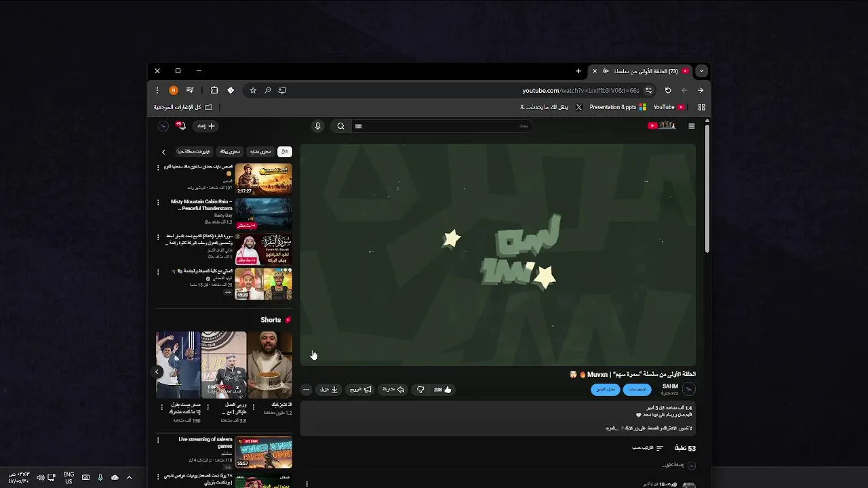Open a new Chrome tab with plus
Image resolution: width=868 pixels, height=488 pixels.
pyautogui.click(x=578, y=70)
